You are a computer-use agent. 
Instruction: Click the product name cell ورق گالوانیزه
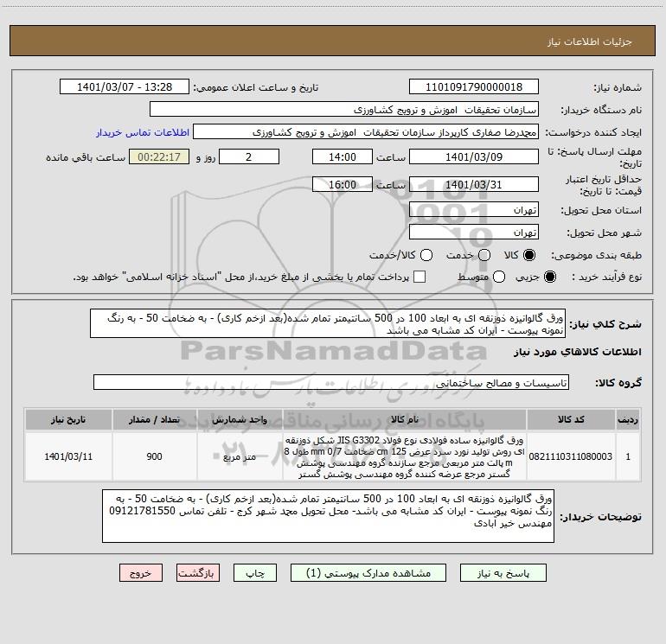point(405,456)
